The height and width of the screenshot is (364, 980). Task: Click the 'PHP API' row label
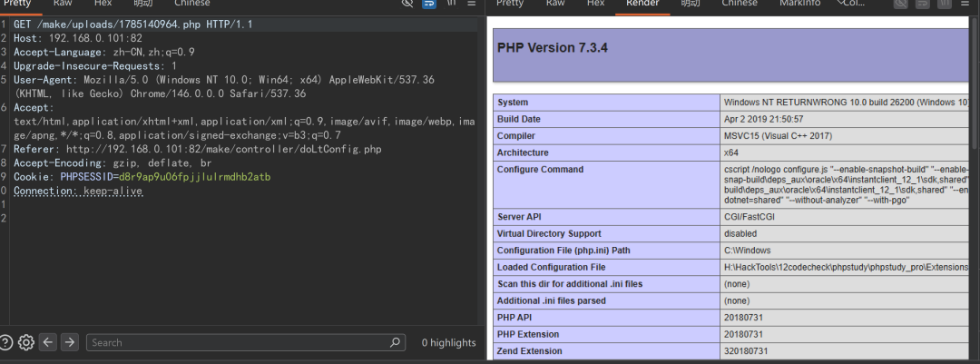(x=513, y=317)
